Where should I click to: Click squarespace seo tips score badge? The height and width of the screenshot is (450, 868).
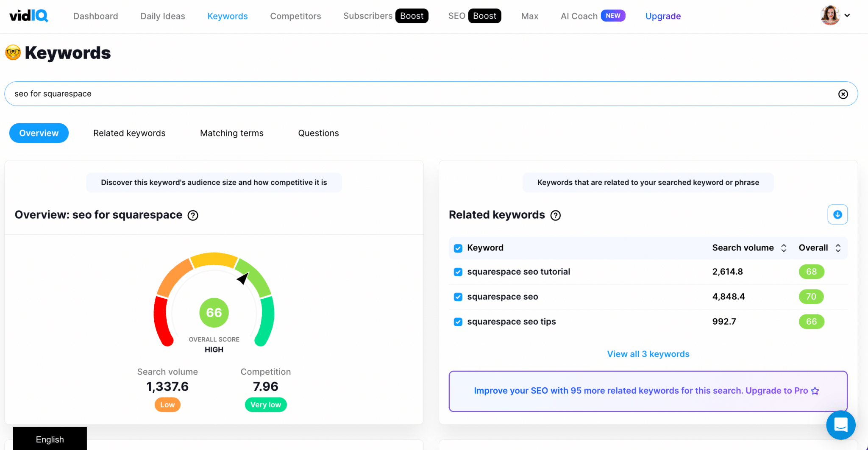811,322
